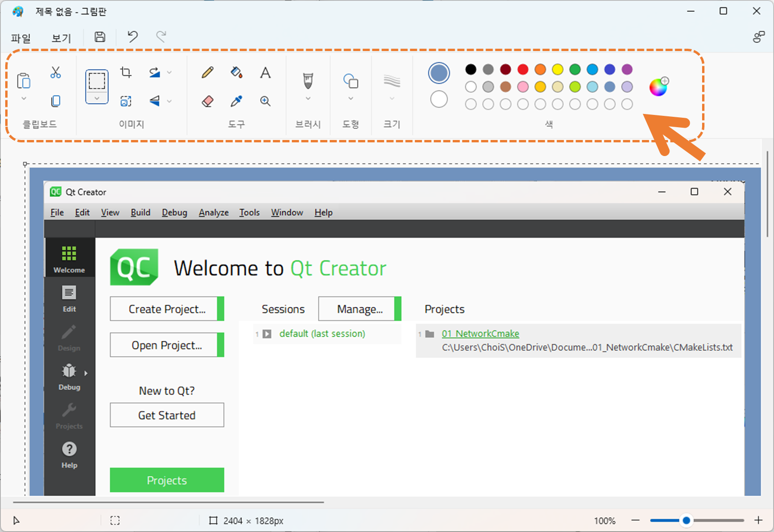Click the Create Project... button
Screen dimensions: 774x532
[167, 309]
